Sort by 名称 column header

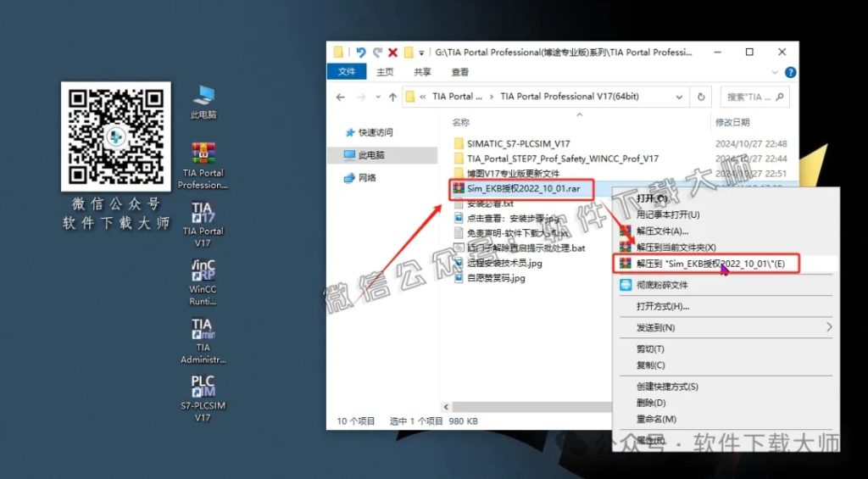(x=460, y=122)
